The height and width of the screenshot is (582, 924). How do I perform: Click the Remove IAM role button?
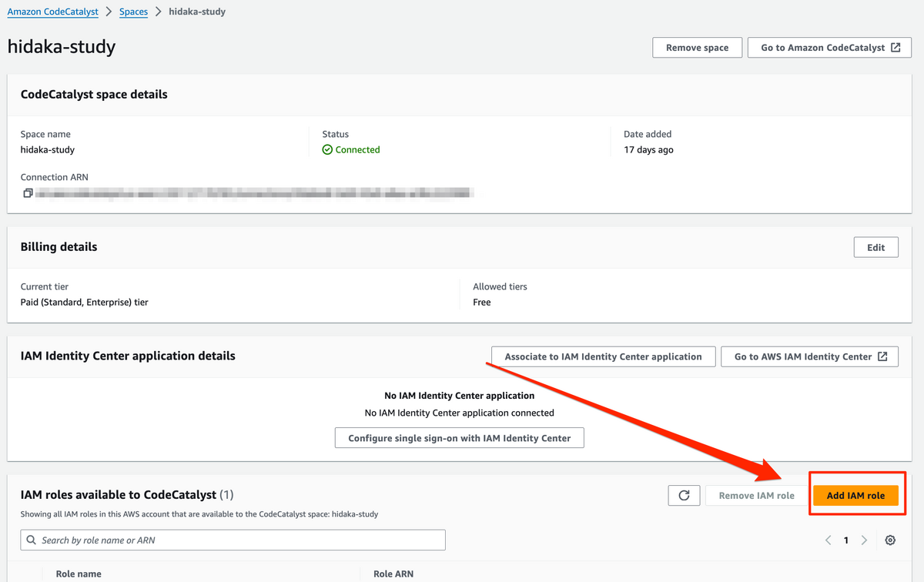pos(756,496)
